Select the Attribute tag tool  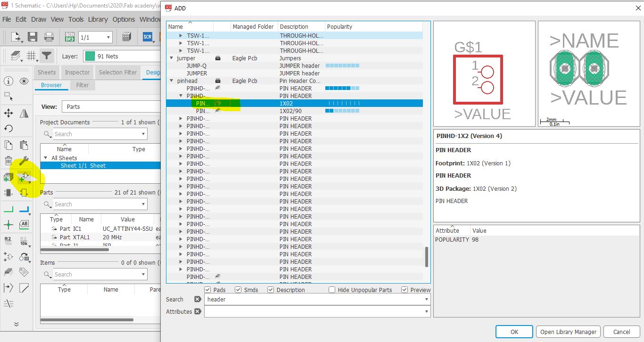[24, 272]
